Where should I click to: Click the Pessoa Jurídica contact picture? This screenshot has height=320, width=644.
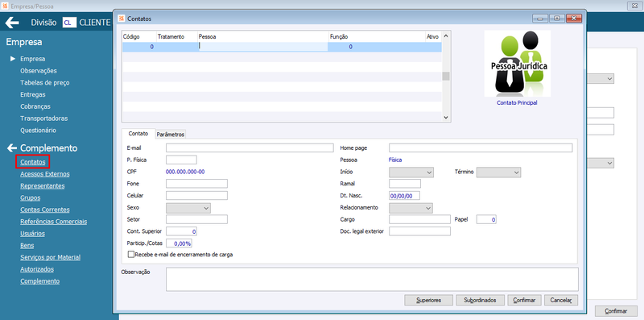(x=517, y=64)
